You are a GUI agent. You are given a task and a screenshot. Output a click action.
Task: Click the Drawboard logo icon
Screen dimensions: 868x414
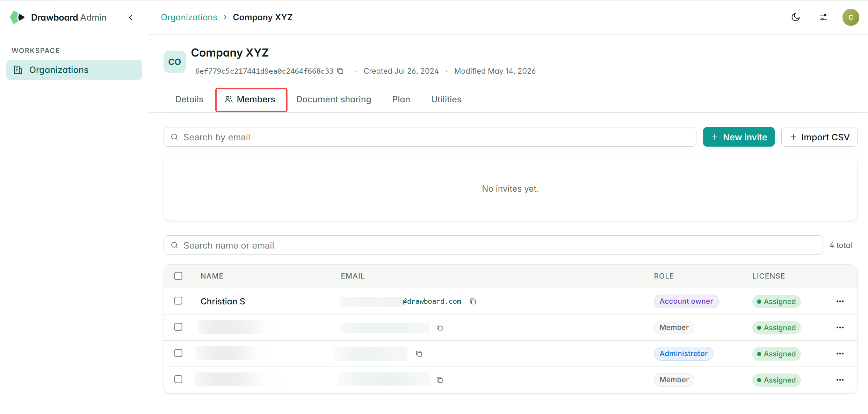(x=17, y=17)
